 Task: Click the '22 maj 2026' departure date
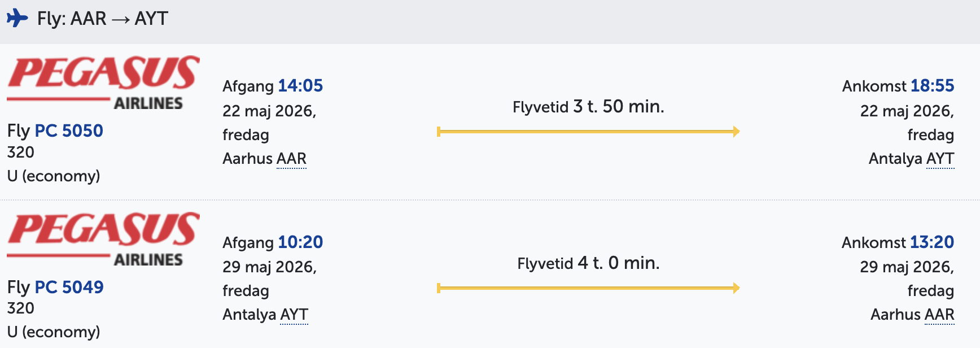pos(269,111)
